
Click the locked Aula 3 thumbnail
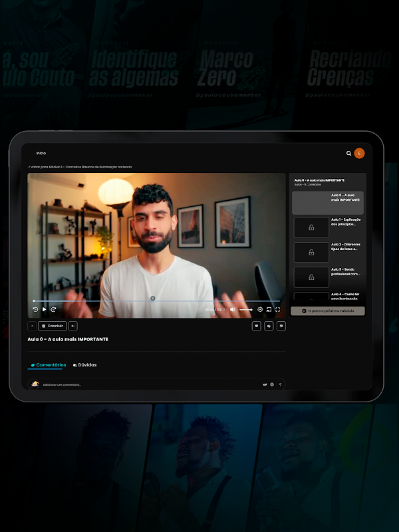pos(311,277)
